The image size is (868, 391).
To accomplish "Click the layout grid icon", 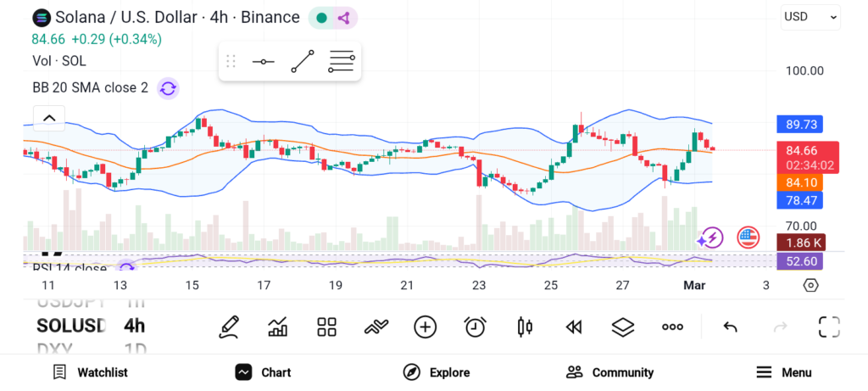I will click(x=326, y=327).
